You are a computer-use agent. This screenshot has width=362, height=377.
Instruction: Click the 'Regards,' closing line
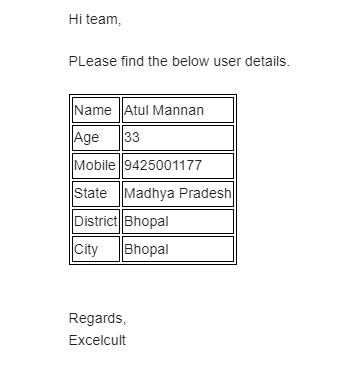click(98, 318)
